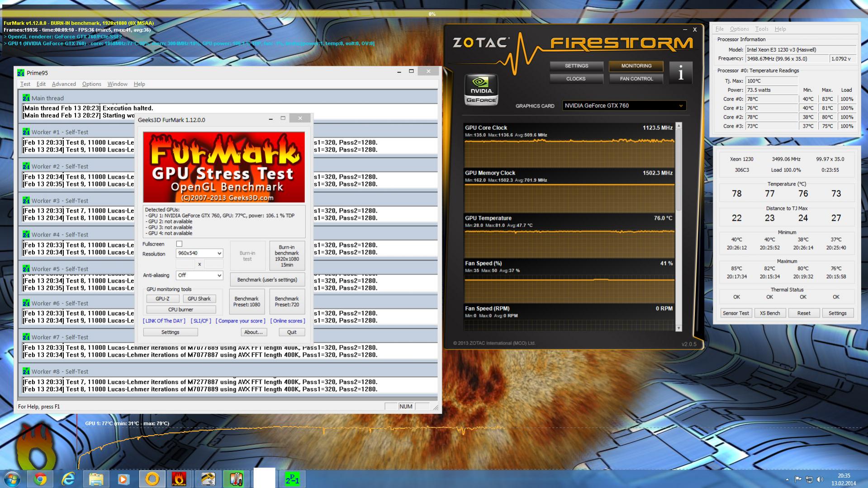Click the Worker #6 window icon in Prime95

[26, 303]
